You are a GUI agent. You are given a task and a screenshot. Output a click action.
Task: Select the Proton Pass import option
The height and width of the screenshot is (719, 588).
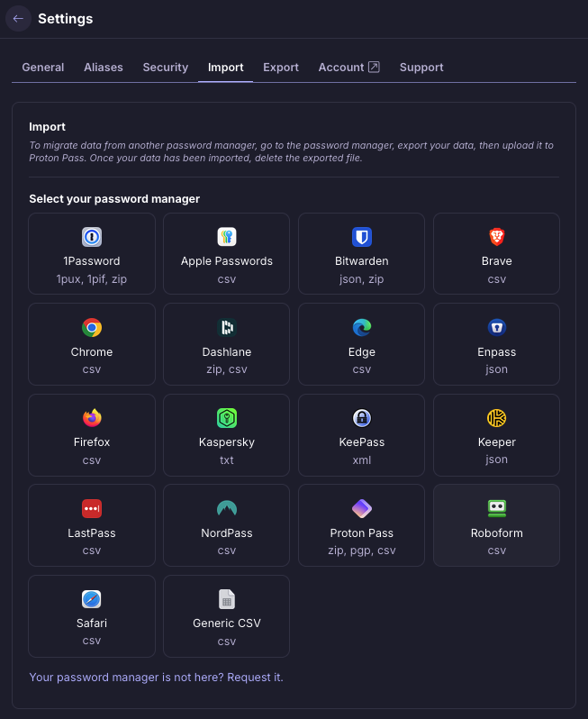pos(361,525)
